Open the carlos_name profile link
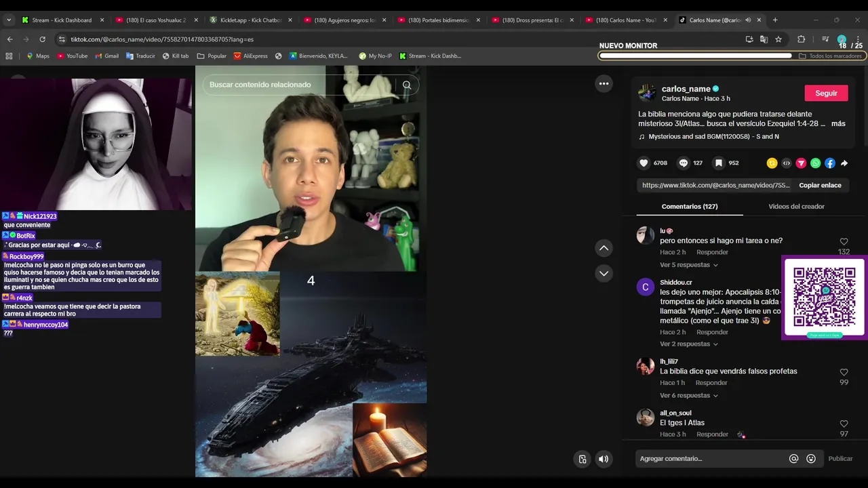Image resolution: width=868 pixels, height=488 pixels. coord(686,89)
